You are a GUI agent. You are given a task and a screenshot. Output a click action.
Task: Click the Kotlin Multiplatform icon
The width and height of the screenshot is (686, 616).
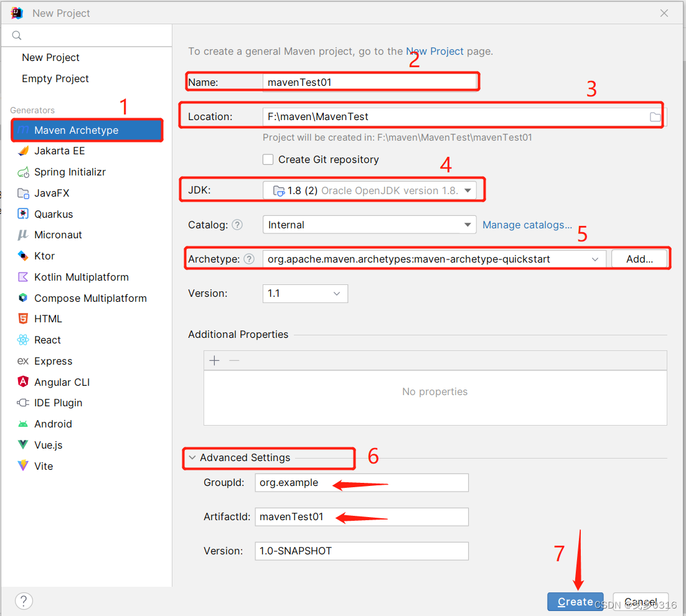pyautogui.click(x=23, y=277)
